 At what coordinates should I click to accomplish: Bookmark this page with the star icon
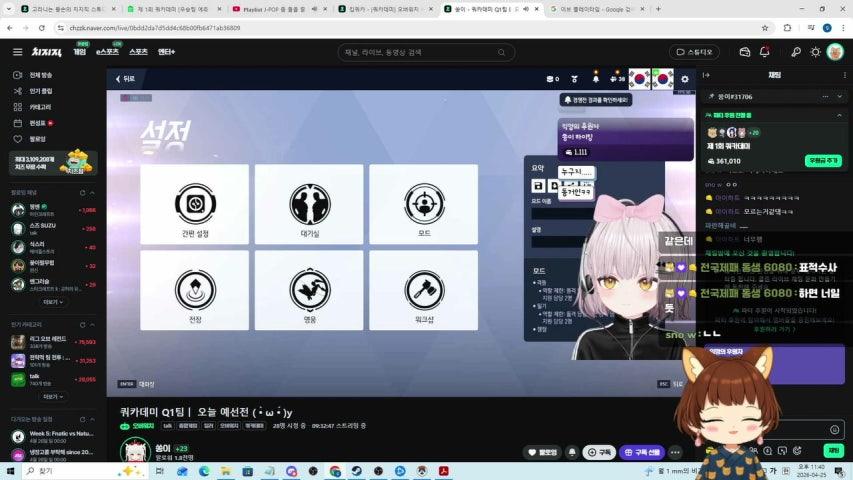coord(765,28)
